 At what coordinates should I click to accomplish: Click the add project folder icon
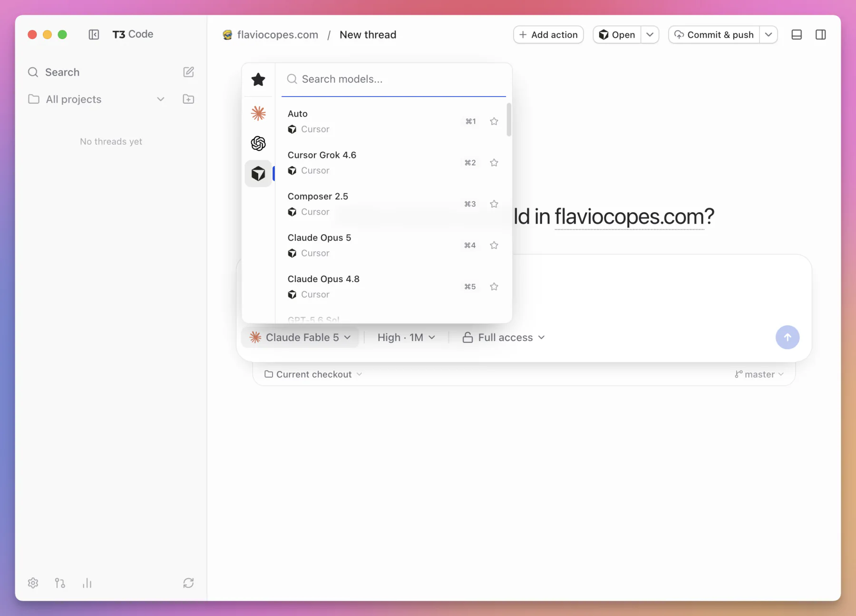[188, 99]
